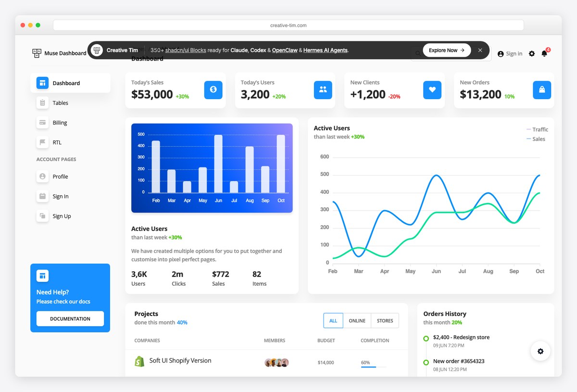Click the Oct bar in bar chart

point(281,164)
